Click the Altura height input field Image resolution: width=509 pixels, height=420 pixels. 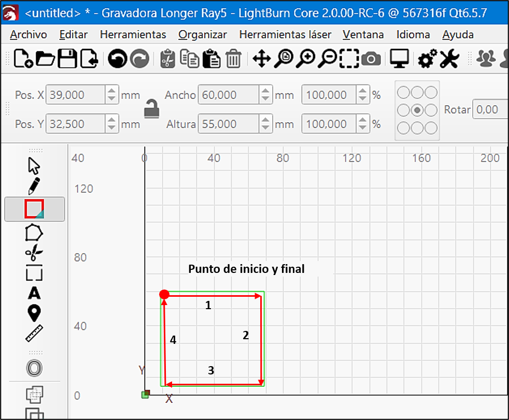229,124
